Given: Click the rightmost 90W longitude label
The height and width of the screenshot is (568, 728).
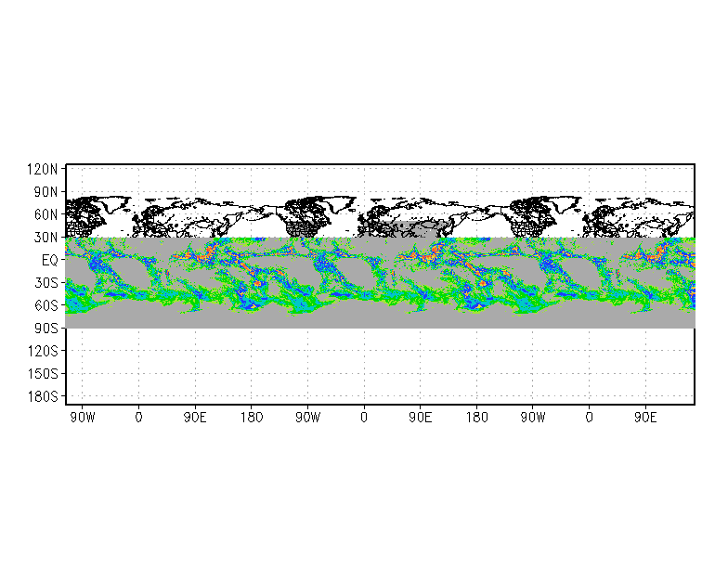Looking at the screenshot, I should pos(533,418).
